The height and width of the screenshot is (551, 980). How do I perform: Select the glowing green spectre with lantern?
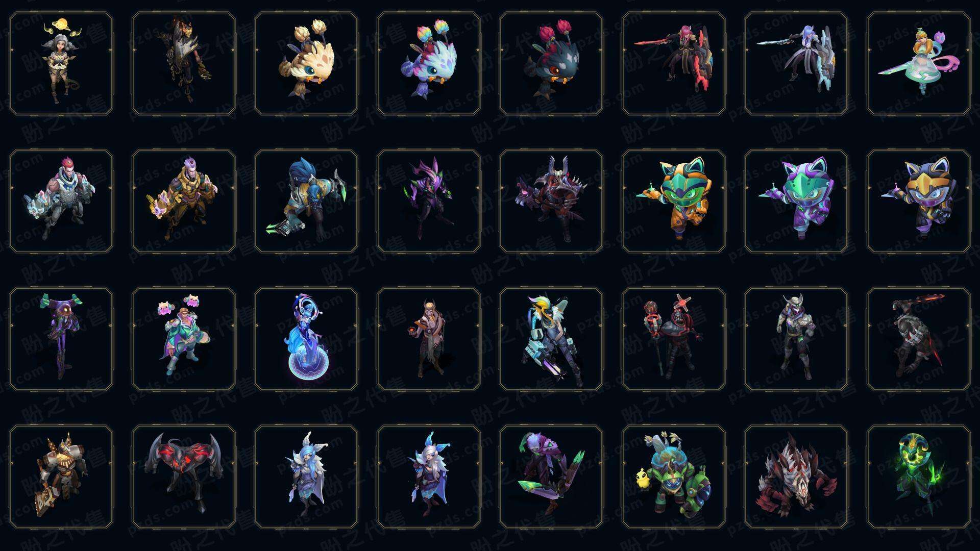(x=919, y=477)
